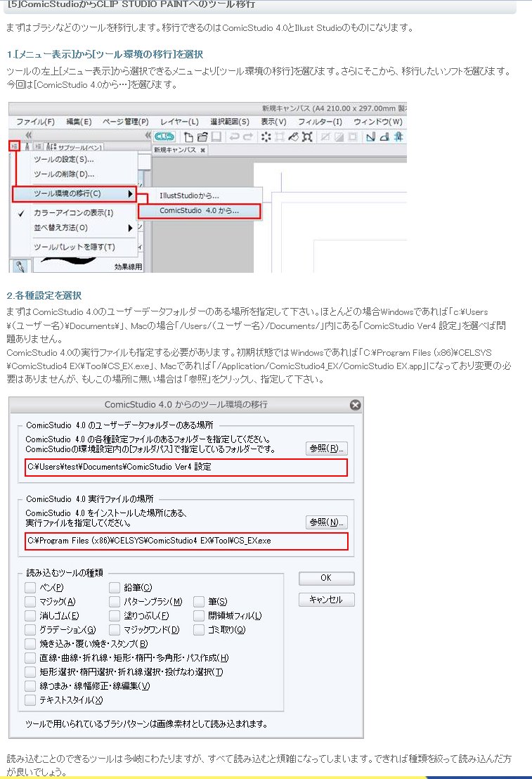532x779 pixels.
Task: Check the パターンブラシ(M) checkbox
Action: coord(115,602)
